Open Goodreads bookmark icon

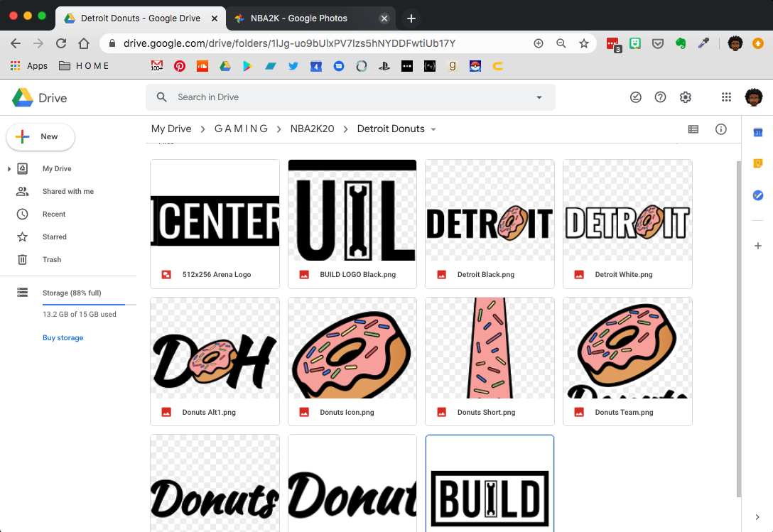pyautogui.click(x=452, y=65)
